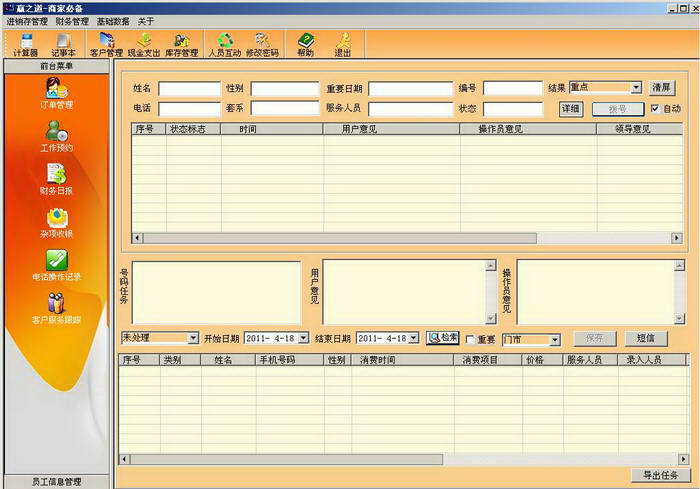
Task: Click the 重要日期 input field
Action: click(x=410, y=88)
